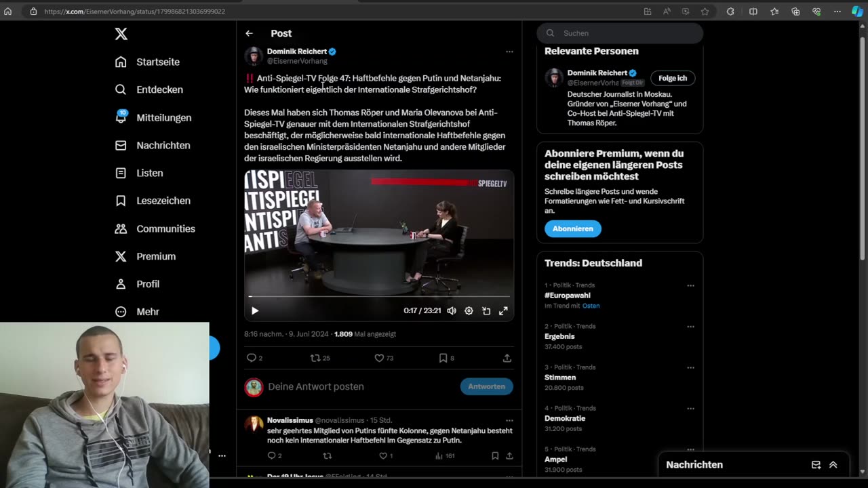Open Premium in the sidebar

(x=145, y=256)
